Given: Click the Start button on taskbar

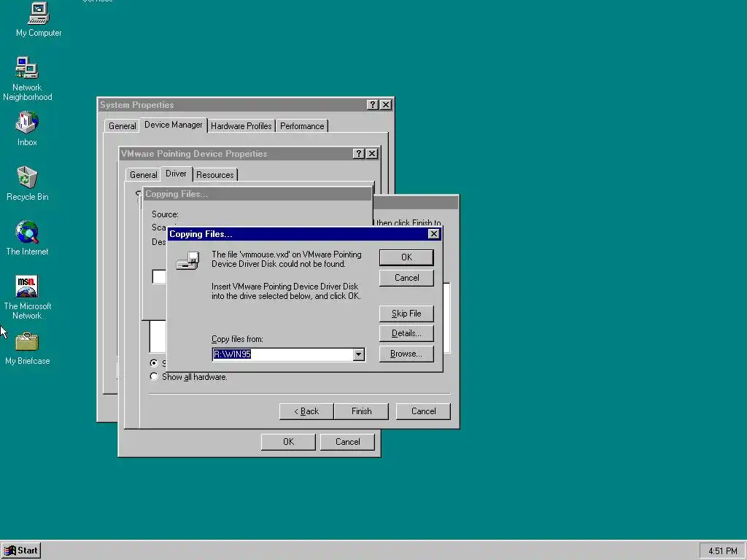Looking at the screenshot, I should pyautogui.click(x=21, y=551).
